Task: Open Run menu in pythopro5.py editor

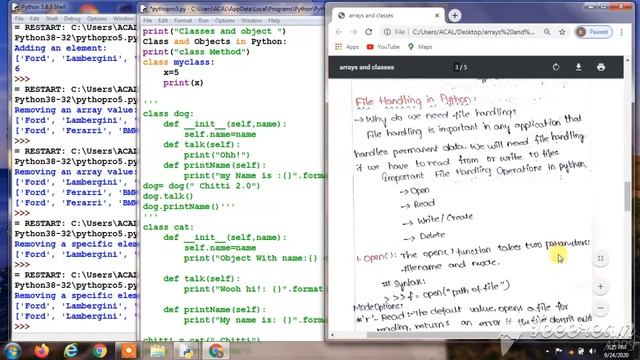Action: [203, 20]
